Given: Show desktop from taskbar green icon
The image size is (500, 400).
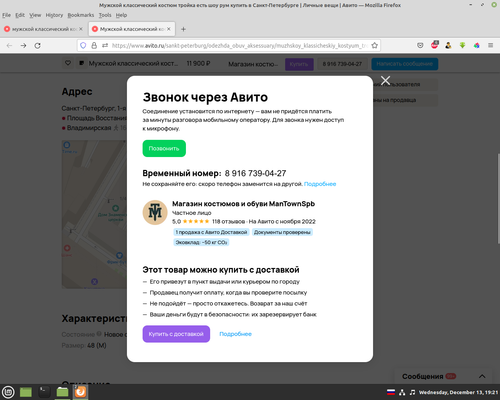Looking at the screenshot, I should pyautogui.click(x=26, y=392).
